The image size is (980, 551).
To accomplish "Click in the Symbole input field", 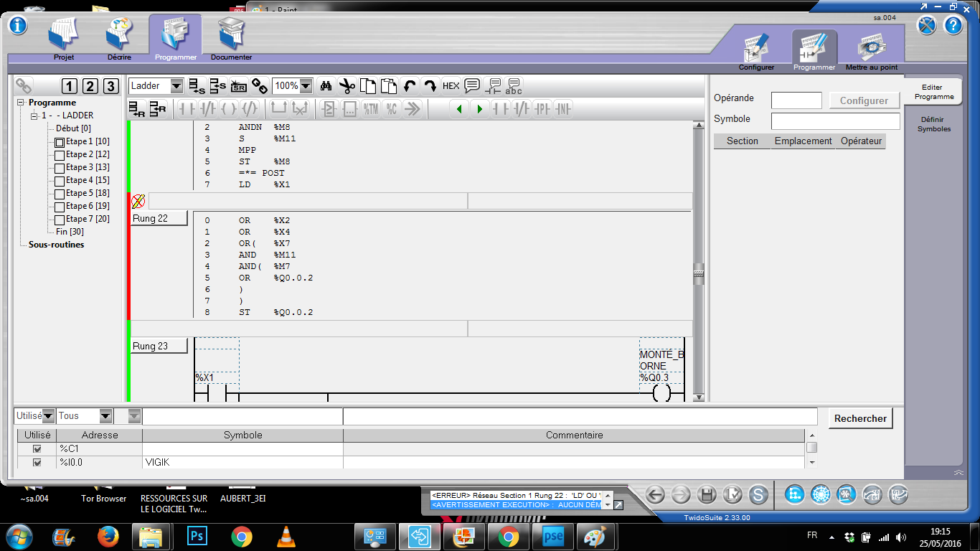I will (835, 121).
